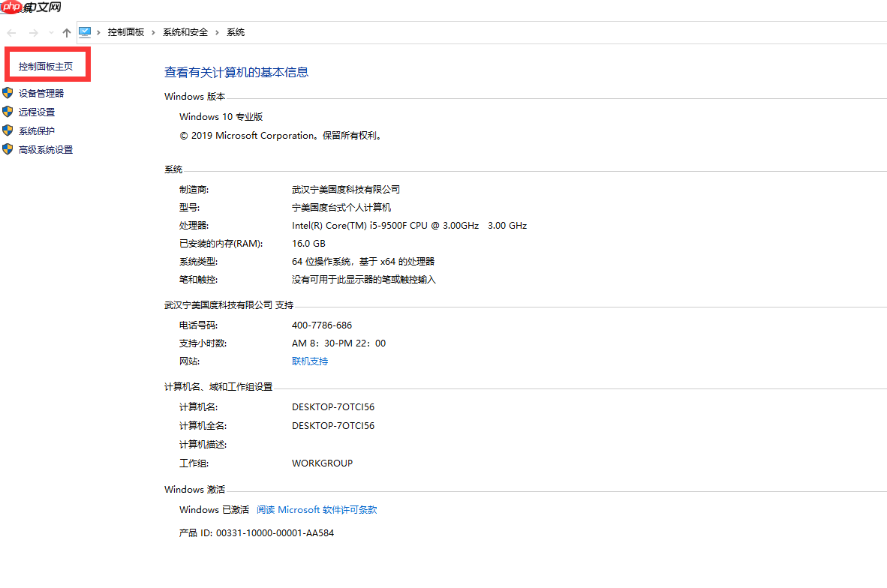This screenshot has height=588, width=887.
Task: Select the 设备管理器 shield icon
Action: click(8, 93)
